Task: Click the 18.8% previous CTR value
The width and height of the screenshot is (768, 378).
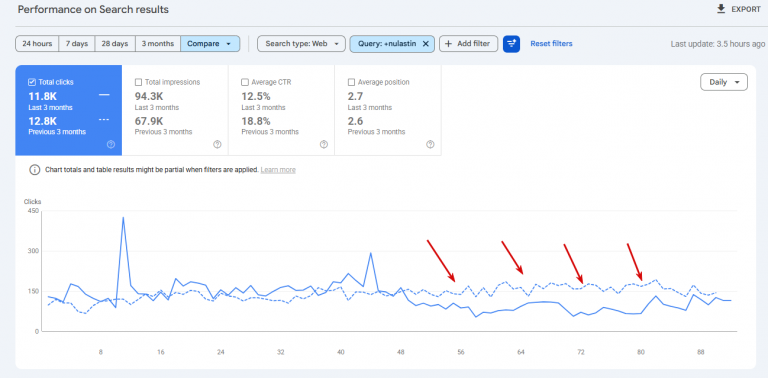Action: click(256, 121)
